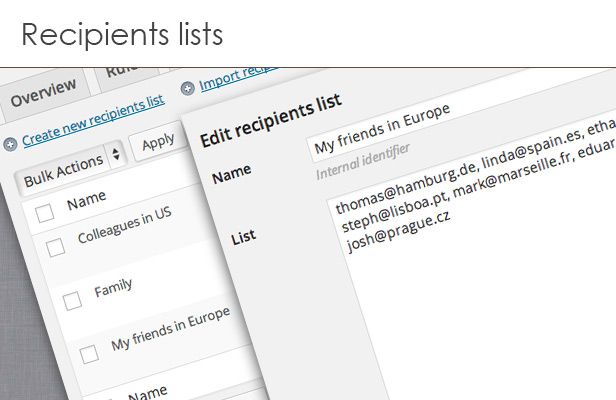Open the Family recipients list
Image resolution: width=616 pixels, height=400 pixels.
[x=113, y=289]
